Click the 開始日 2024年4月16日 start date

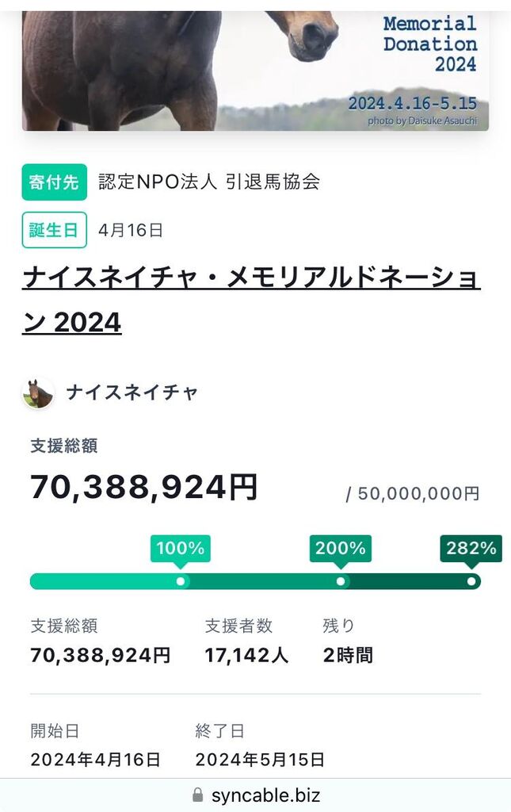point(95,759)
